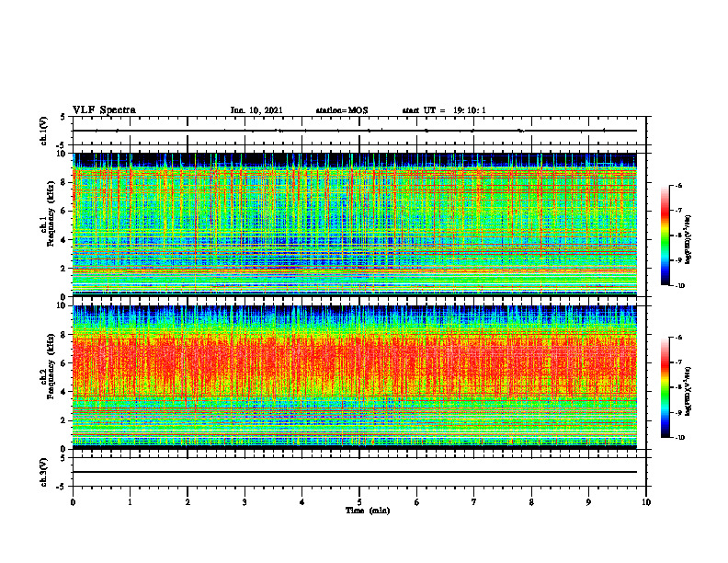This screenshot has height=563, width=728.
Task: Select the "ch.3(V)" axis label
Action: pos(44,472)
